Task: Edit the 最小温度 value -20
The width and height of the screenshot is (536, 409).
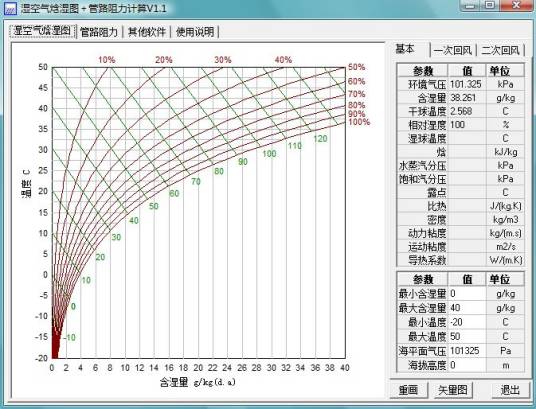Action: pos(467,322)
